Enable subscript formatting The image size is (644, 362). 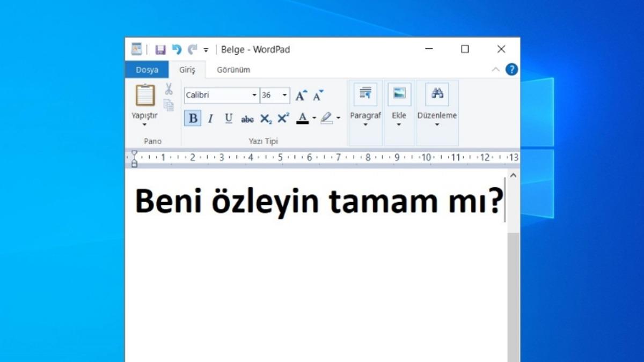click(265, 119)
